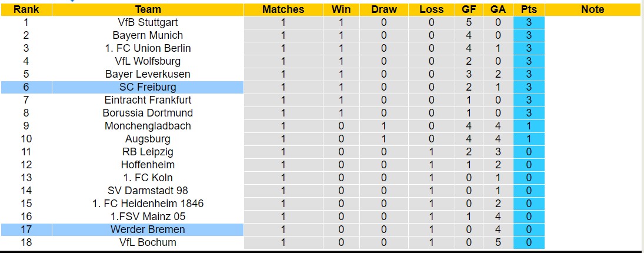The image size is (644, 253).
Task: Open the VfB Stuttgart team entry
Action: pyautogui.click(x=148, y=22)
